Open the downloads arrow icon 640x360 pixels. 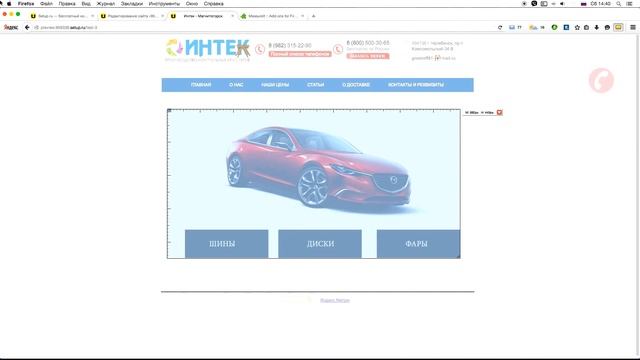click(597, 27)
